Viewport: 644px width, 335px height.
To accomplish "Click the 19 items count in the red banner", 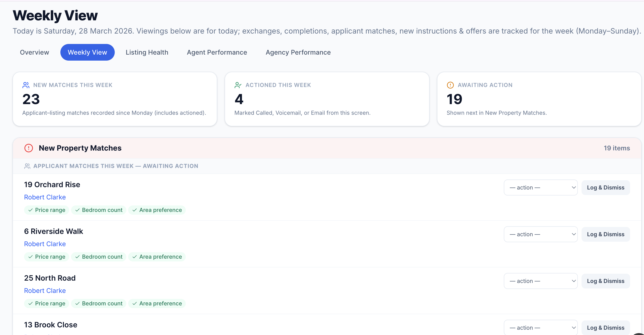I will coord(616,148).
